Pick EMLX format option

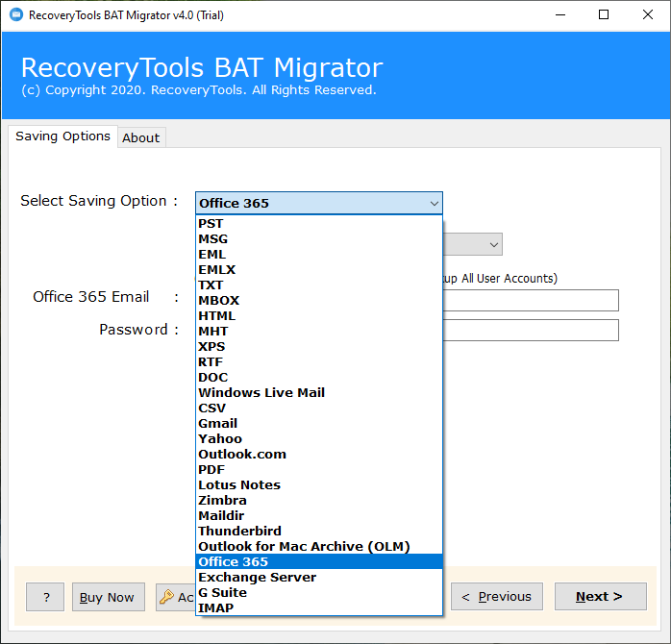(x=319, y=269)
